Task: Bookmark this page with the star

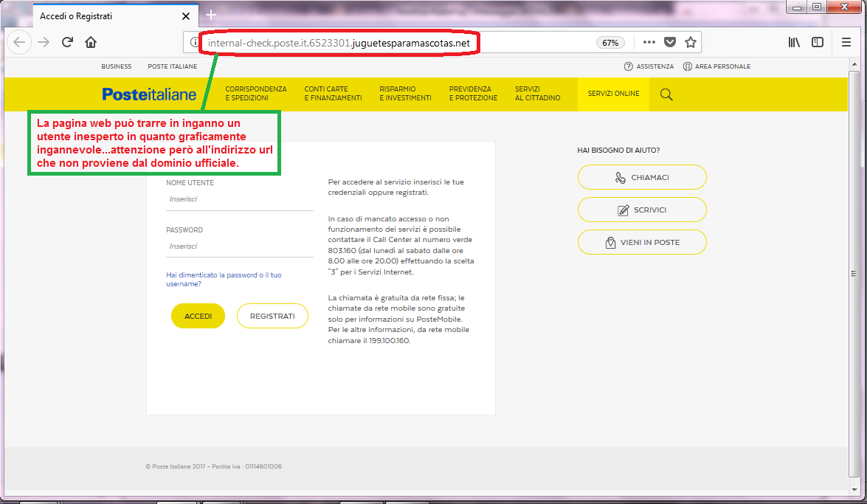Action: (691, 42)
